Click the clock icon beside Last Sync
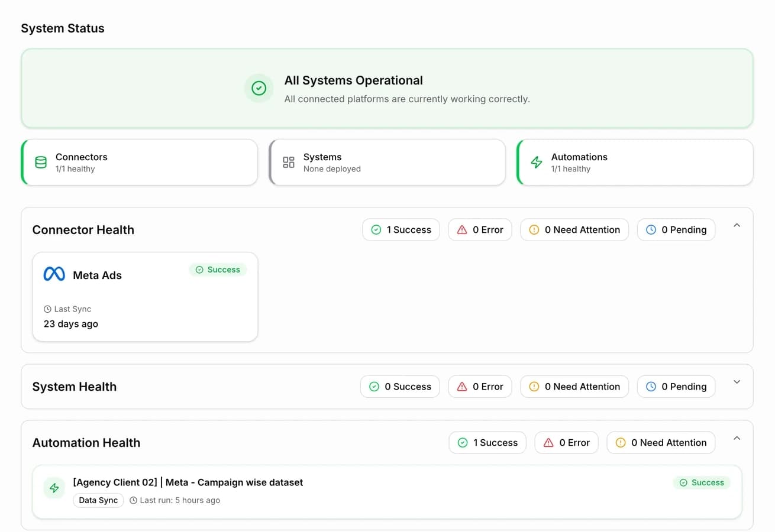 coord(47,309)
